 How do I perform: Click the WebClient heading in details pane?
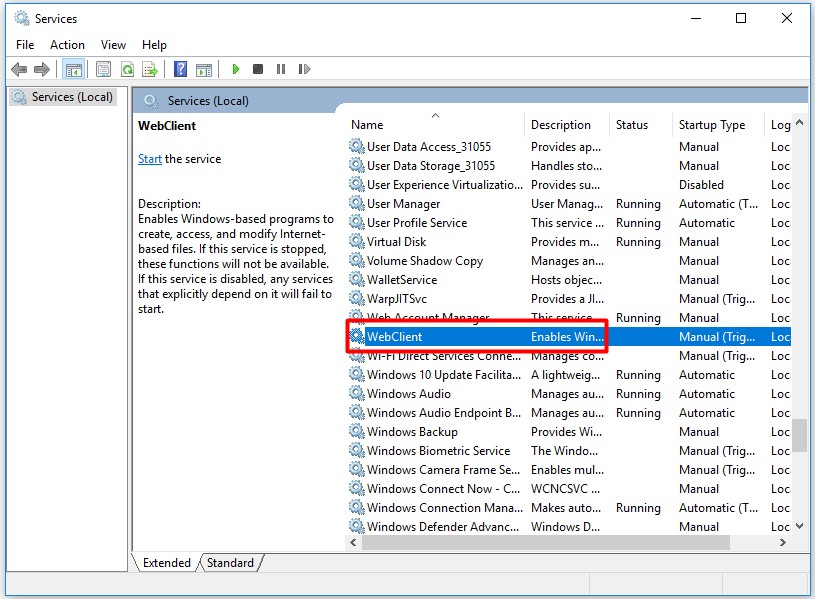167,126
